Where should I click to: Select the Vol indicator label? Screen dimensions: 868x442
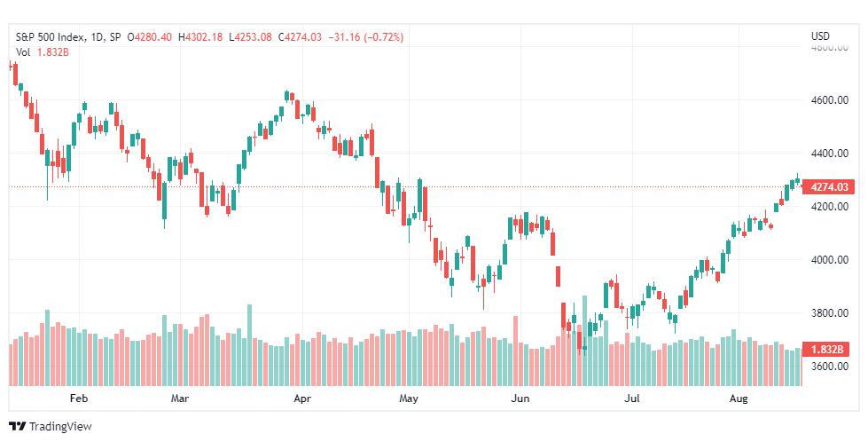23,52
